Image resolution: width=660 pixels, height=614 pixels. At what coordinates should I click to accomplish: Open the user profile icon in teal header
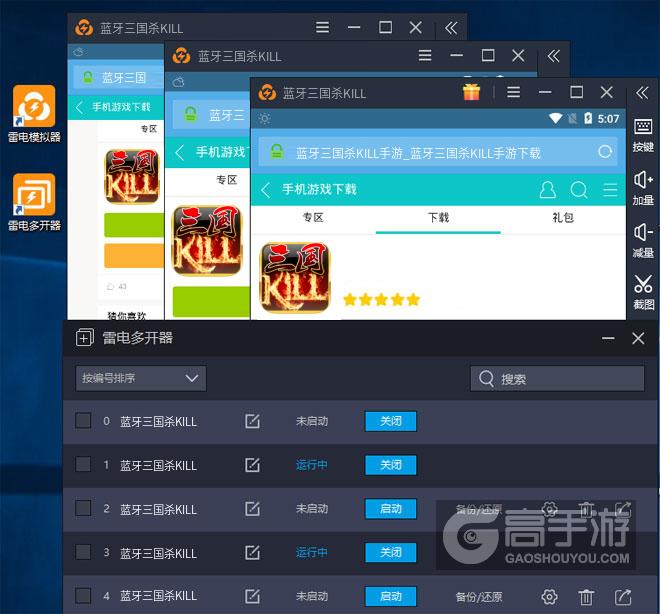547,190
